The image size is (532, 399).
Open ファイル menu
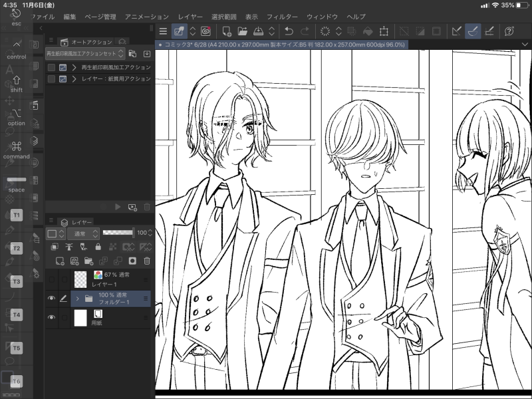[43, 17]
